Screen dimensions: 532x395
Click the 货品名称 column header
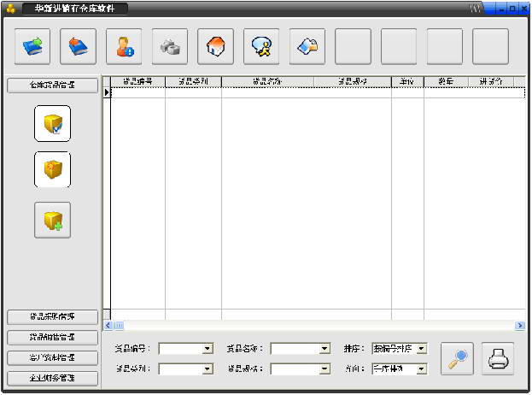[x=267, y=81]
